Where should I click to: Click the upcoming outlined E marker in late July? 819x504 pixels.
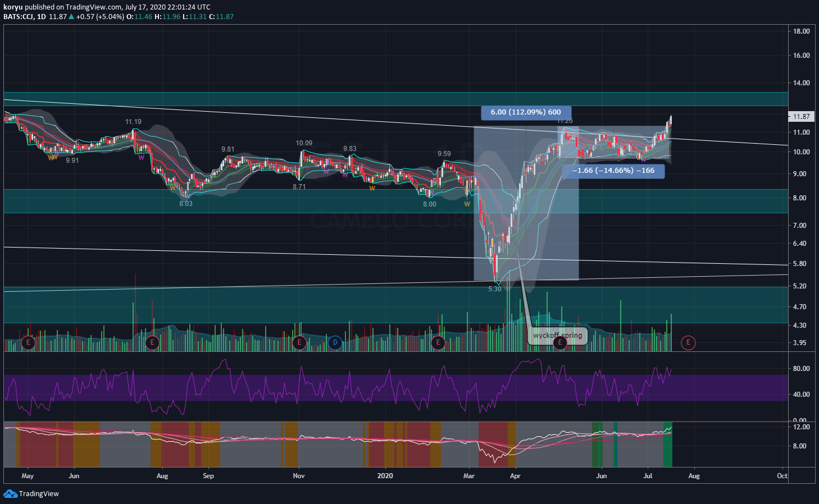(688, 342)
